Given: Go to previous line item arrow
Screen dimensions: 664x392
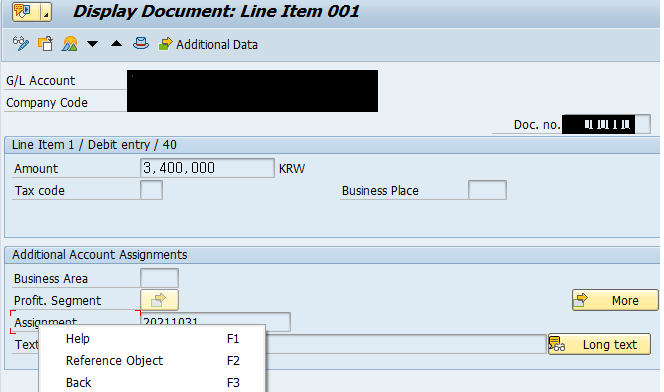Looking at the screenshot, I should coord(116,43).
